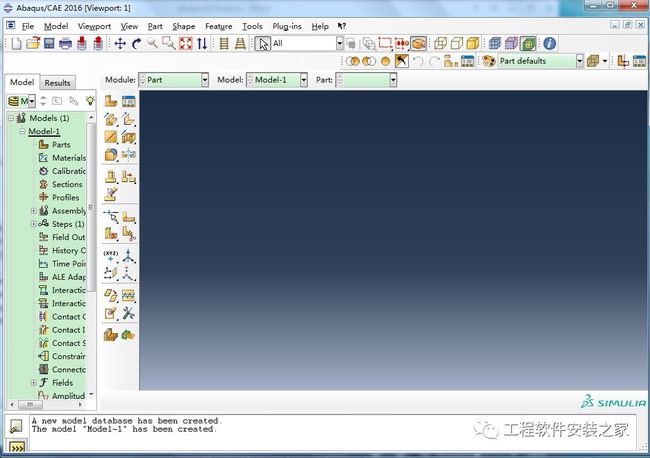Toggle shaded render style
The height and width of the screenshot is (458, 650).
pyautogui.click(x=473, y=43)
